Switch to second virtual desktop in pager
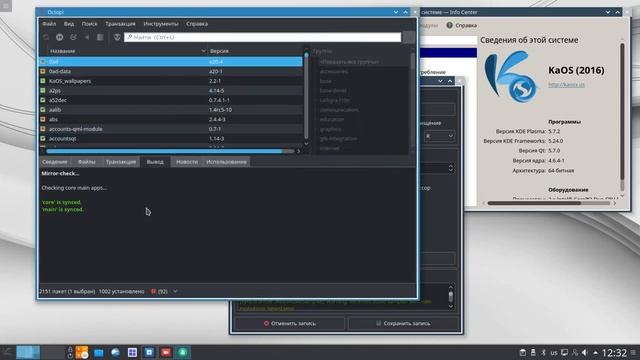The height and width of the screenshot is (360, 640). click(53, 352)
